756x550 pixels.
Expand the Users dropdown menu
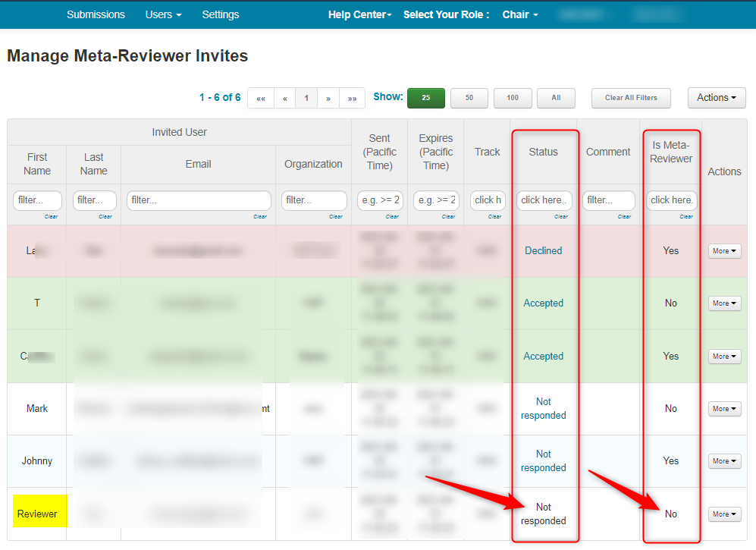[164, 14]
